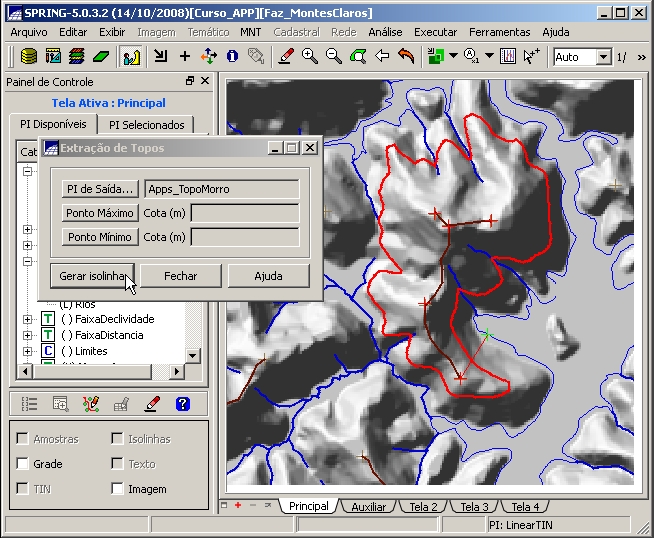Click the Ponto Máximo button
Viewport: 654px width, 538px height.
tap(99, 213)
